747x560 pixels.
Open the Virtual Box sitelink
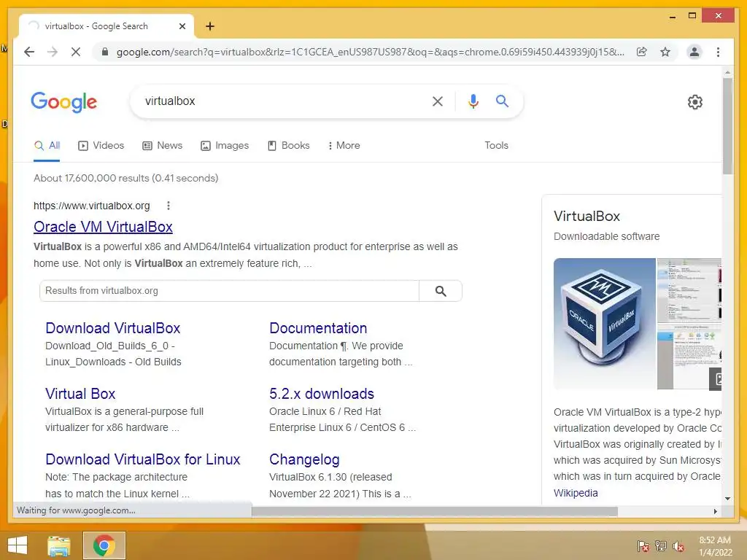point(80,394)
